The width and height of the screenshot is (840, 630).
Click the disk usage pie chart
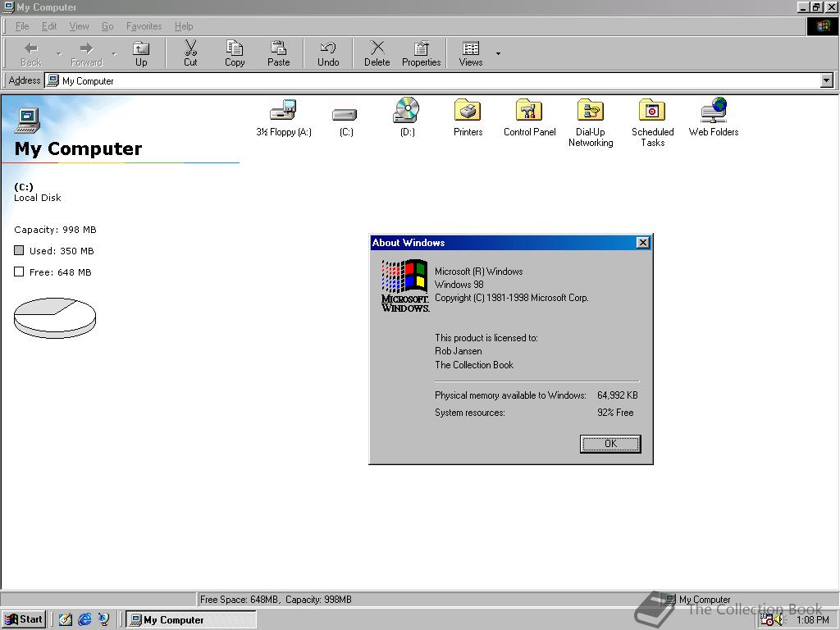click(x=55, y=317)
